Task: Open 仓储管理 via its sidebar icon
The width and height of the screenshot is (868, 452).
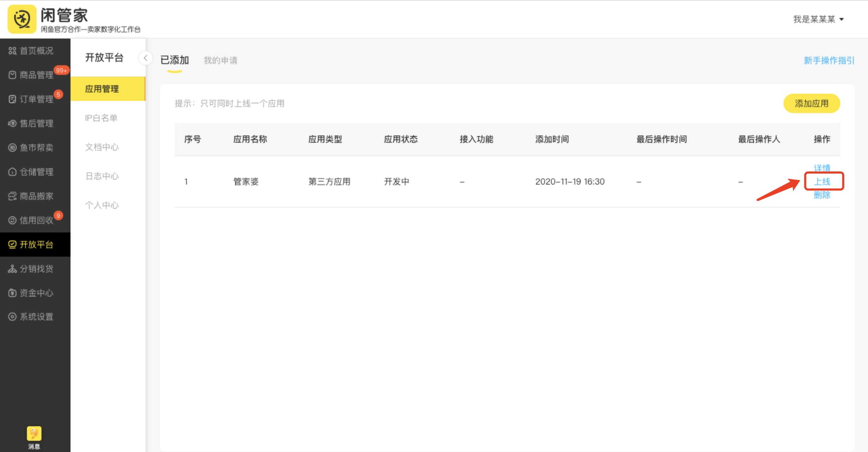Action: click(x=12, y=172)
